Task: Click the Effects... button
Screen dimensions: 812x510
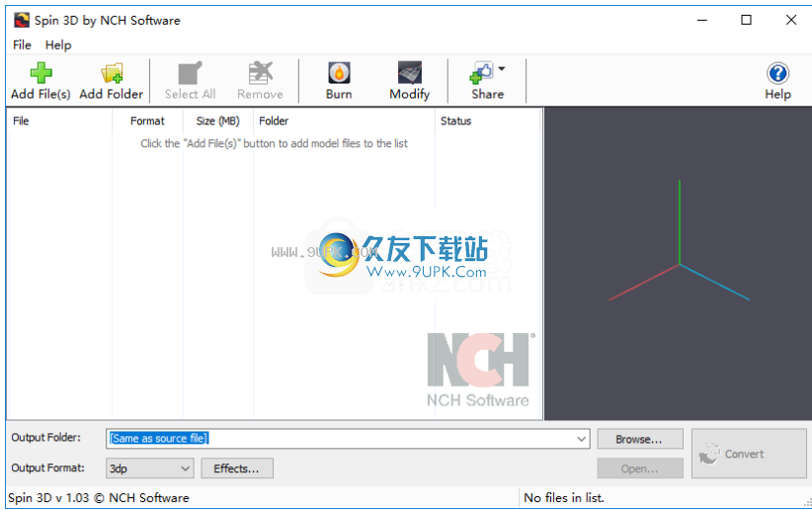Action: 237,468
